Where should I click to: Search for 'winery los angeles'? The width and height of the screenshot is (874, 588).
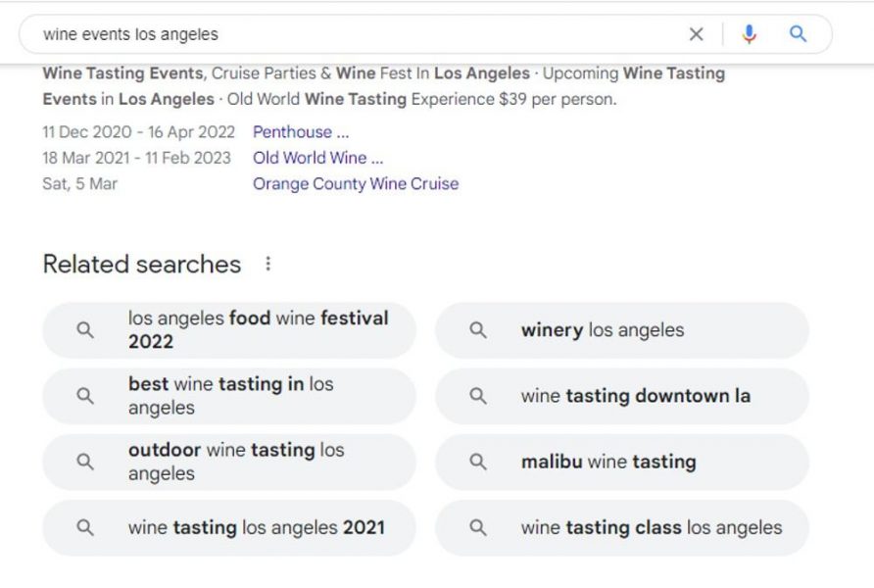(601, 330)
